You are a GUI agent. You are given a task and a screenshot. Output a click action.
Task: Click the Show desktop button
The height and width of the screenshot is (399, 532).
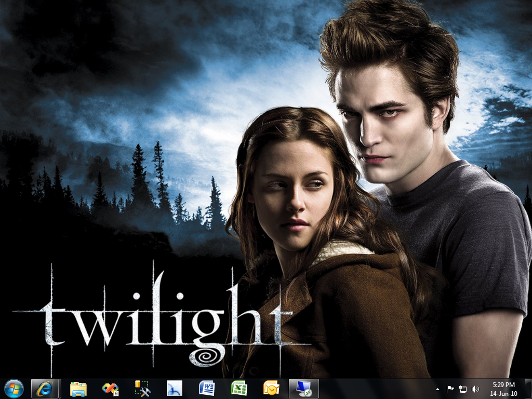point(528,389)
